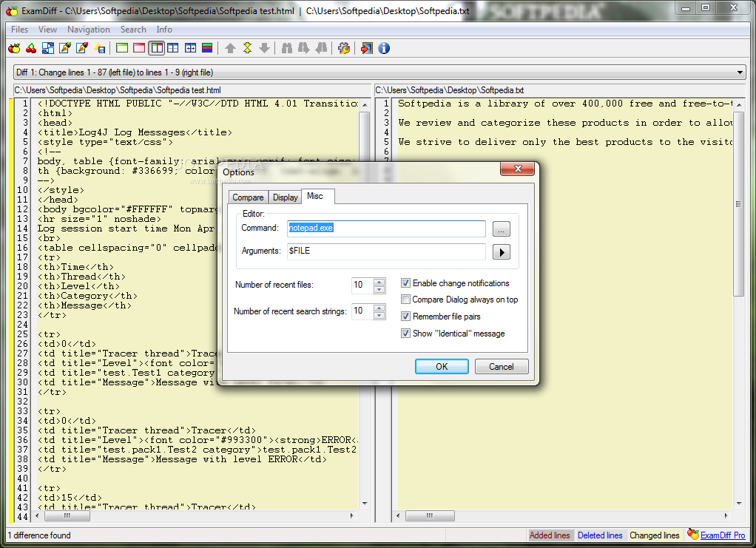Open the Navigation menu

coord(89,30)
